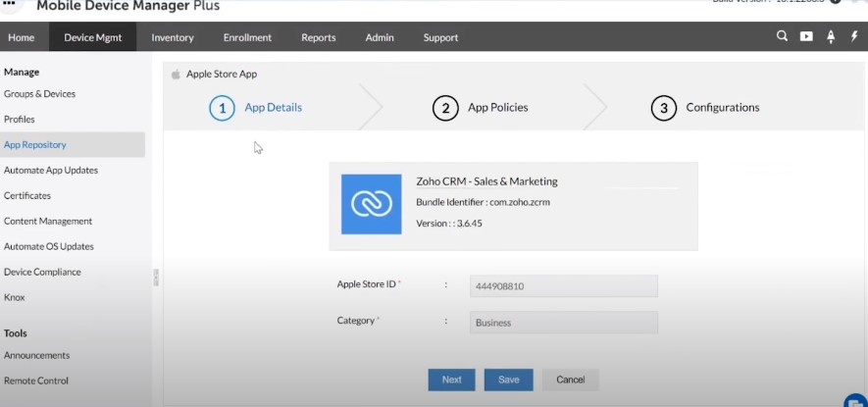Click the Save button
The width and height of the screenshot is (868, 407).
pyautogui.click(x=508, y=380)
